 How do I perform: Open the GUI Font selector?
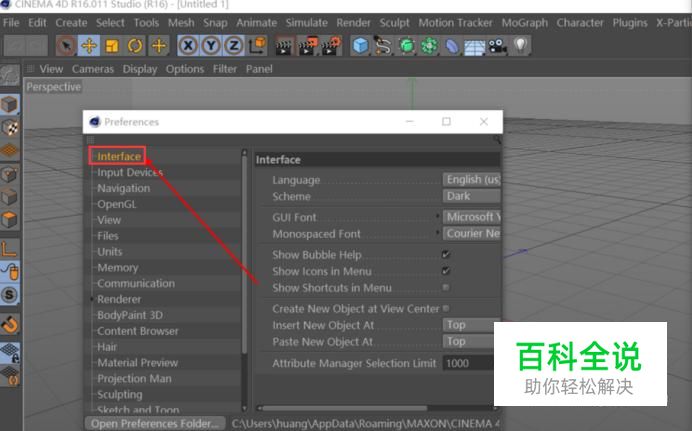pyautogui.click(x=471, y=217)
